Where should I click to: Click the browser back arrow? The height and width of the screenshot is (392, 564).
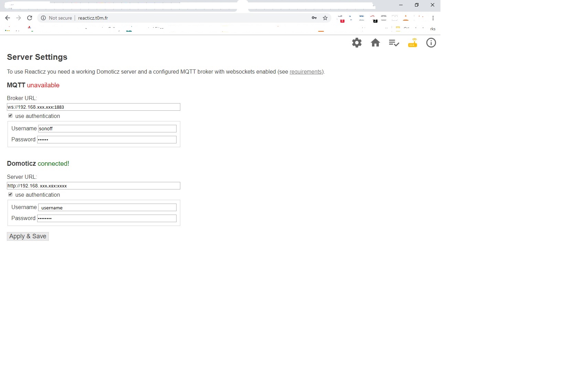(8, 18)
